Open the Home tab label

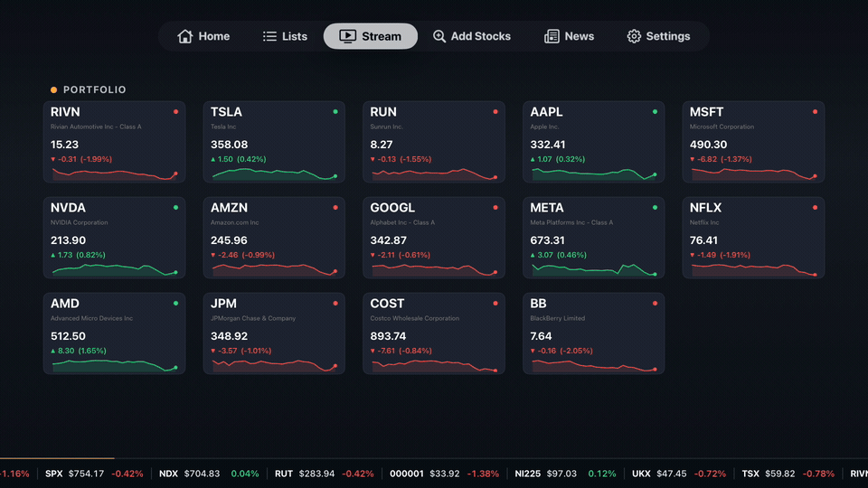coord(214,36)
